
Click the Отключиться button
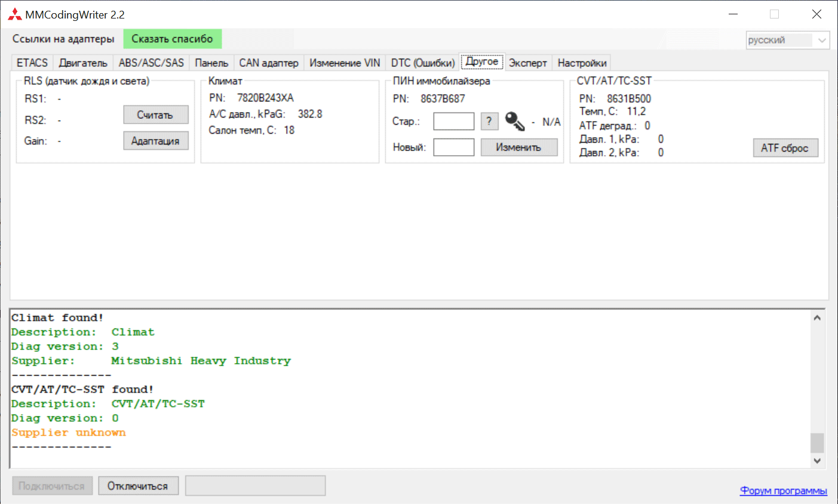click(137, 486)
